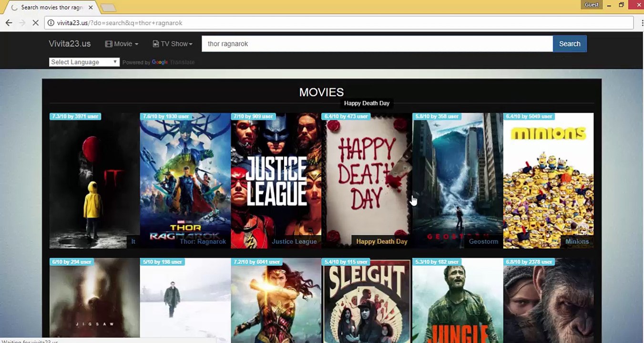Open the Jungle movie poster
Screen dimensions: 644x343
pyautogui.click(x=457, y=301)
